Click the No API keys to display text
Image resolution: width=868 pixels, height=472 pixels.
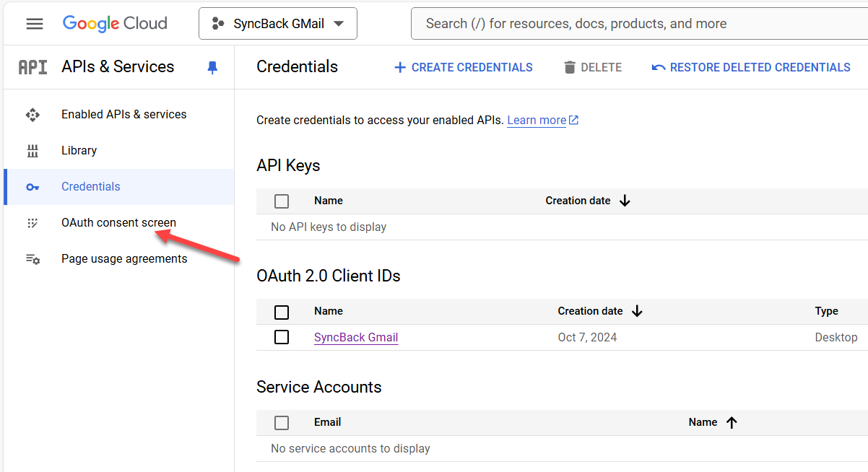tap(329, 227)
